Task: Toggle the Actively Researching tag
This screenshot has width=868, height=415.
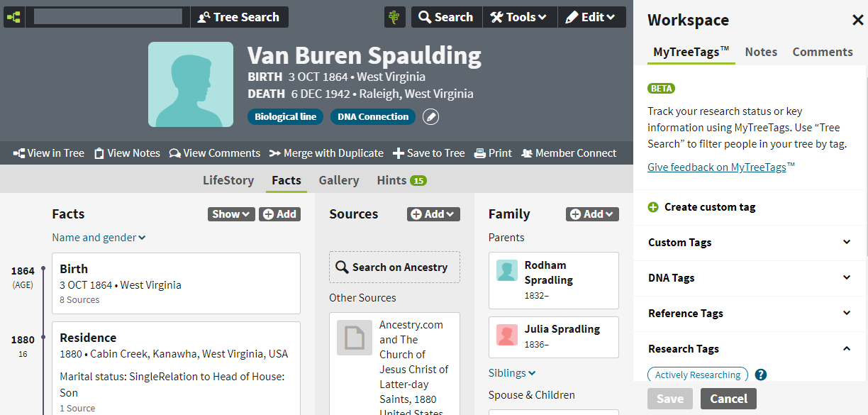Action: (x=698, y=375)
